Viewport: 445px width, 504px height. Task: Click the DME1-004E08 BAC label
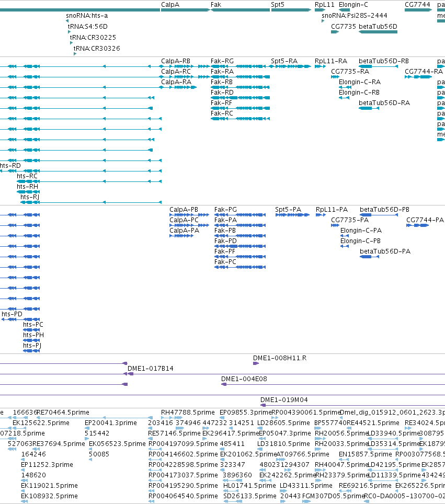tap(244, 379)
